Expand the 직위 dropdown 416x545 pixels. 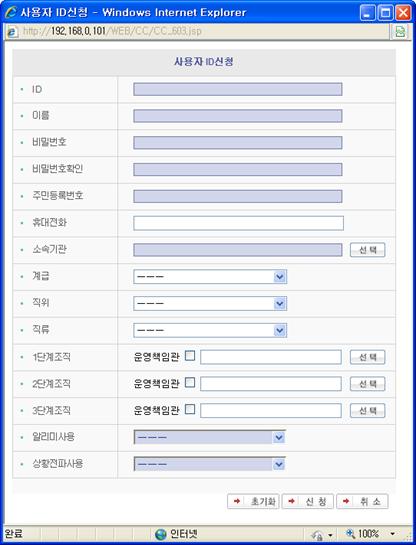pos(210,303)
